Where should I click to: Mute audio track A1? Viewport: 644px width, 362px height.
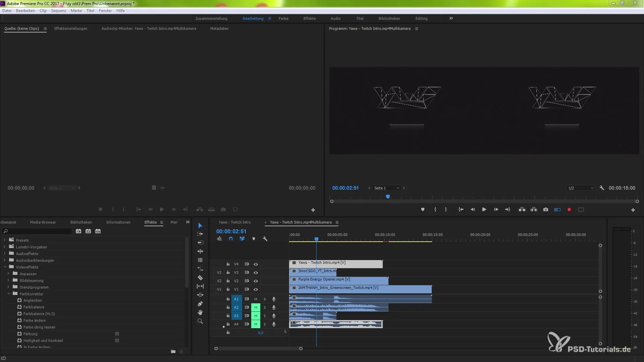256,299
